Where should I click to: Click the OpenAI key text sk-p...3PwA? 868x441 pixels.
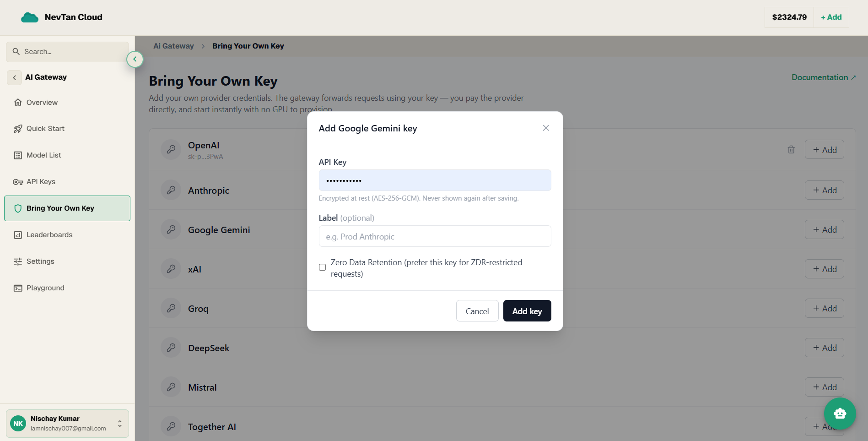205,157
